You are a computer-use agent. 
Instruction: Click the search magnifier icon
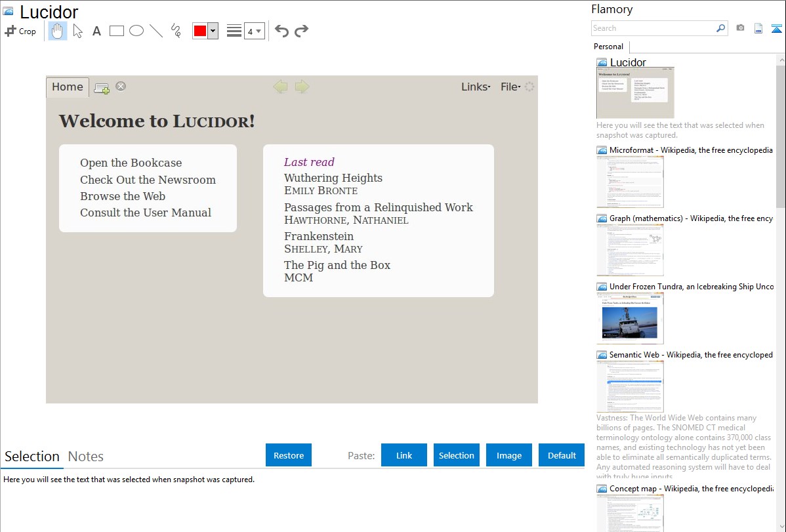721,28
